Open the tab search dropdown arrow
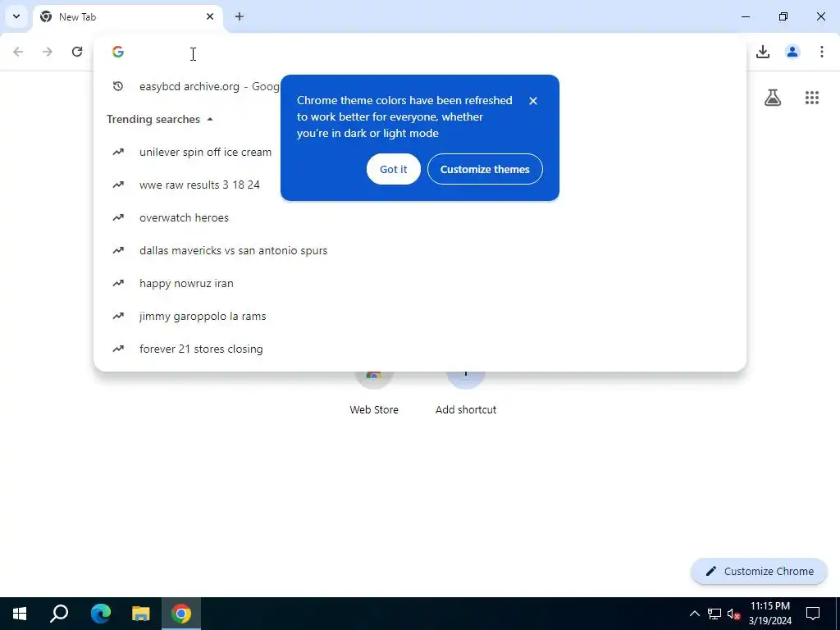 (x=16, y=16)
